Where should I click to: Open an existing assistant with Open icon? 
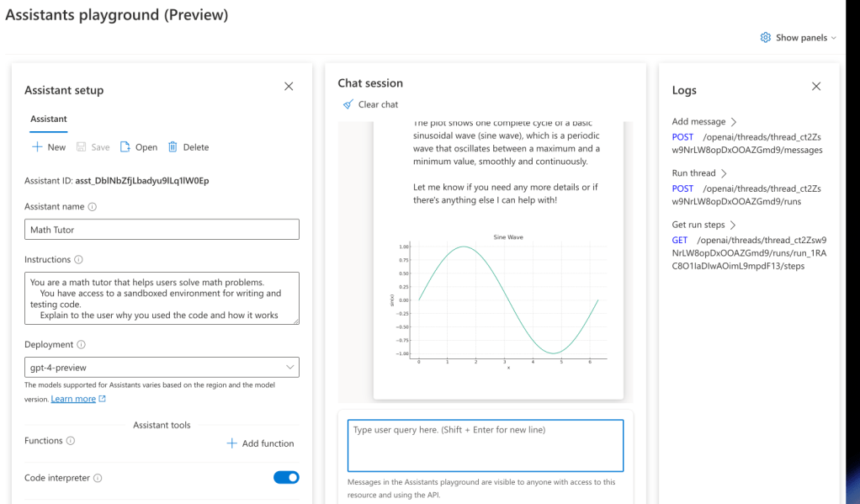point(125,147)
